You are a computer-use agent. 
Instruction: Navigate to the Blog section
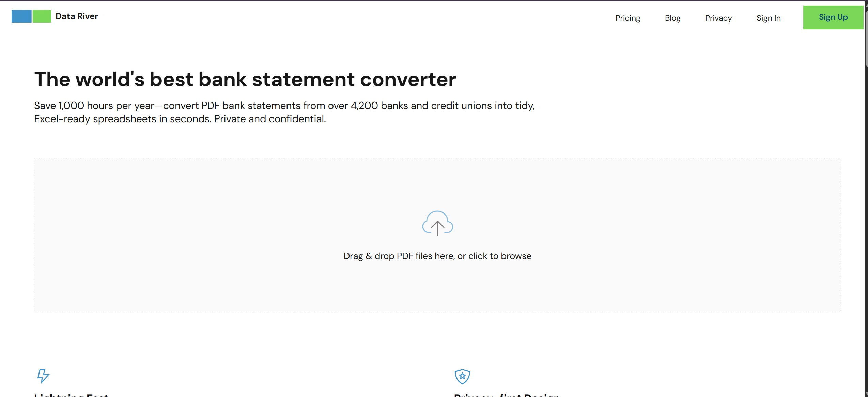pos(672,18)
